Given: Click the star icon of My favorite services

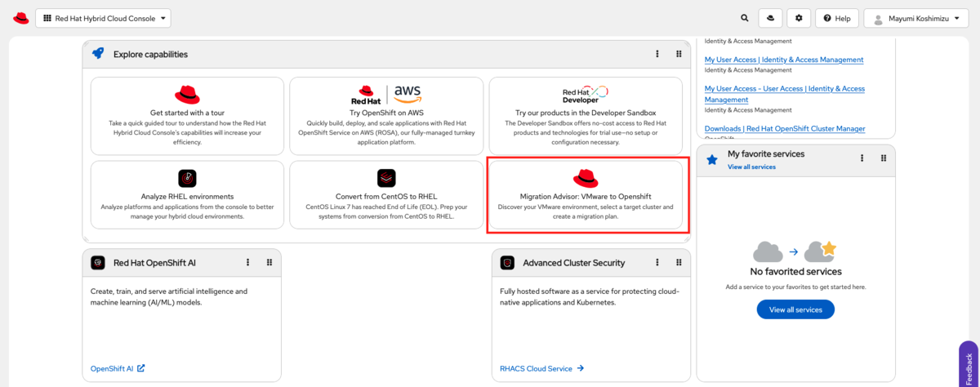Looking at the screenshot, I should pos(711,159).
